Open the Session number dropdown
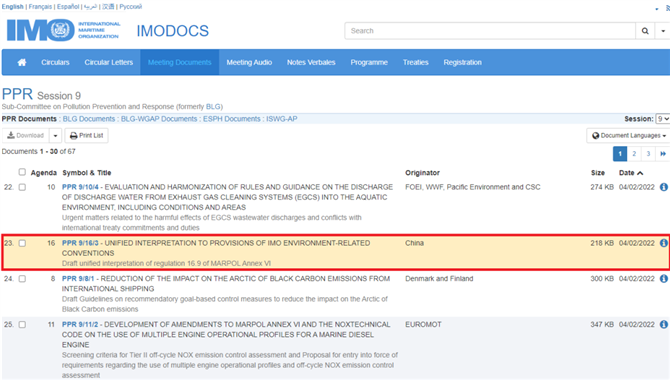The image size is (670, 380). pyautogui.click(x=663, y=119)
